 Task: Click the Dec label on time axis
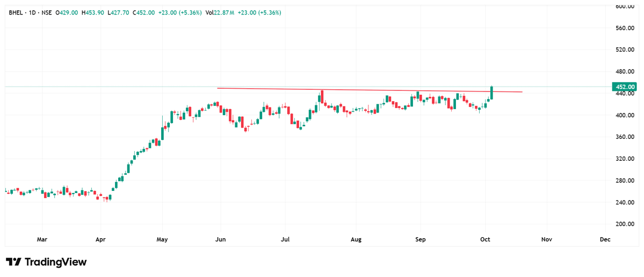click(x=605, y=239)
